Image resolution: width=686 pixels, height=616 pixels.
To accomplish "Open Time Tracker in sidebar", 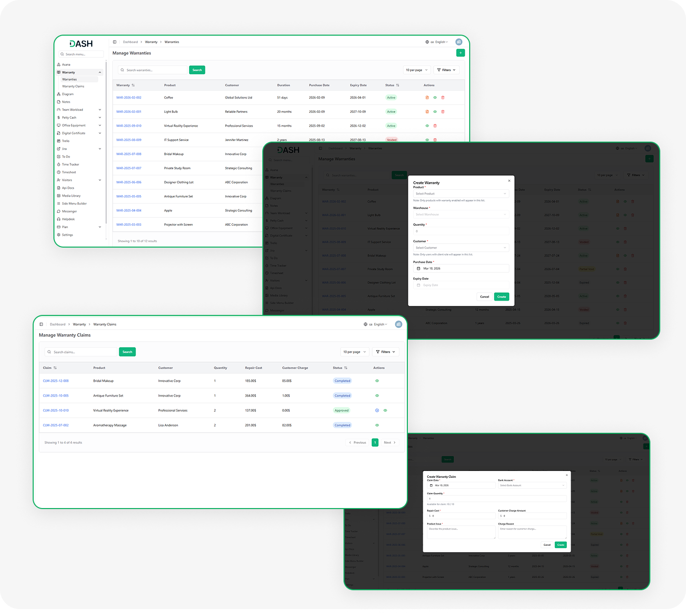I will coord(70,164).
